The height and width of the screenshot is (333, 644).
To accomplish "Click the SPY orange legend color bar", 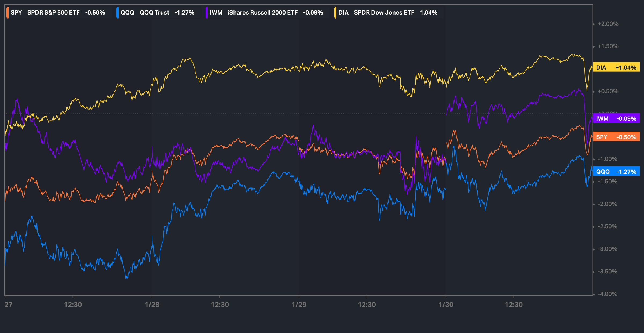I will click(8, 13).
